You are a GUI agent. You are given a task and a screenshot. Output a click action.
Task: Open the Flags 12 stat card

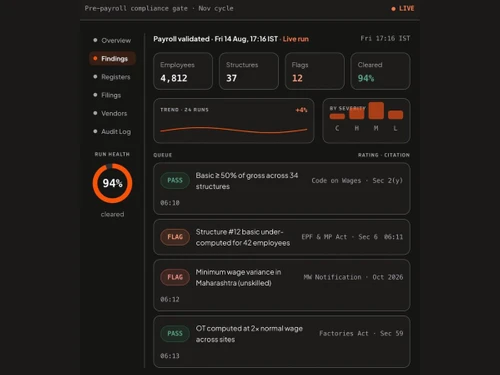pos(315,71)
